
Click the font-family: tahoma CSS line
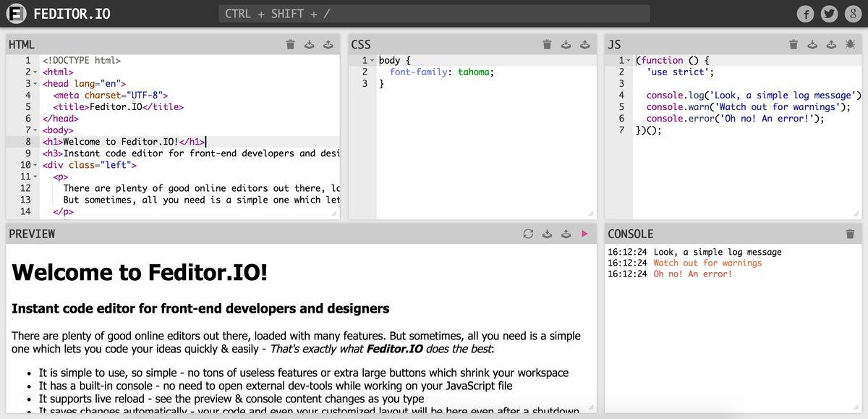click(x=442, y=72)
